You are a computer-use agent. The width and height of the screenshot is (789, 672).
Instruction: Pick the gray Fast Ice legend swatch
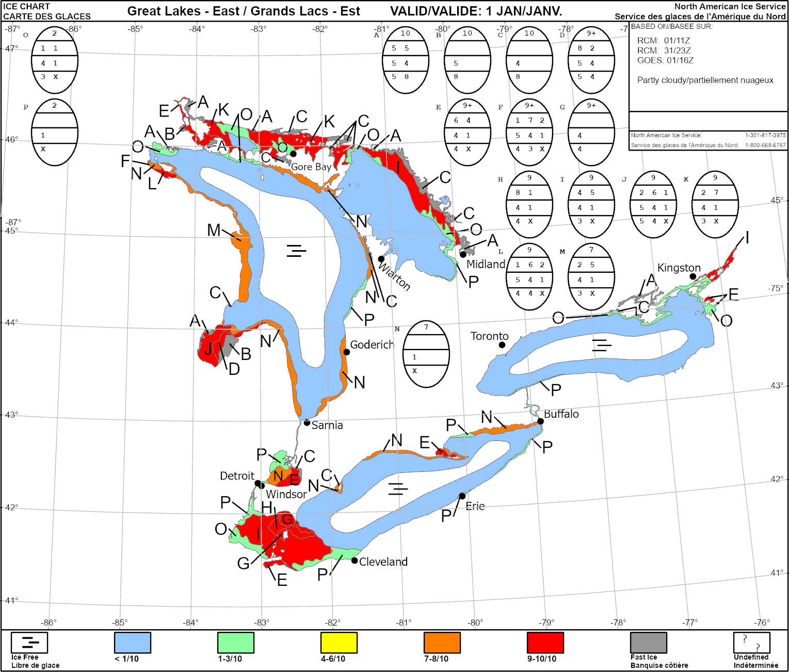click(648, 643)
